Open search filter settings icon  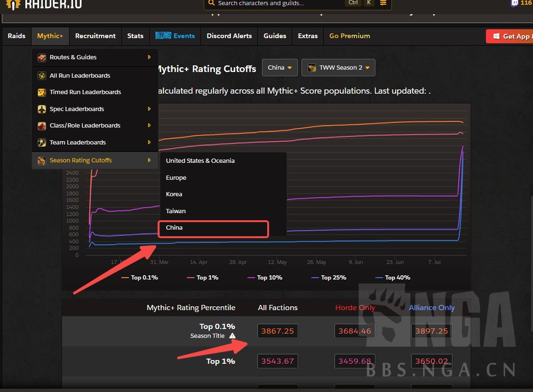tap(383, 3)
